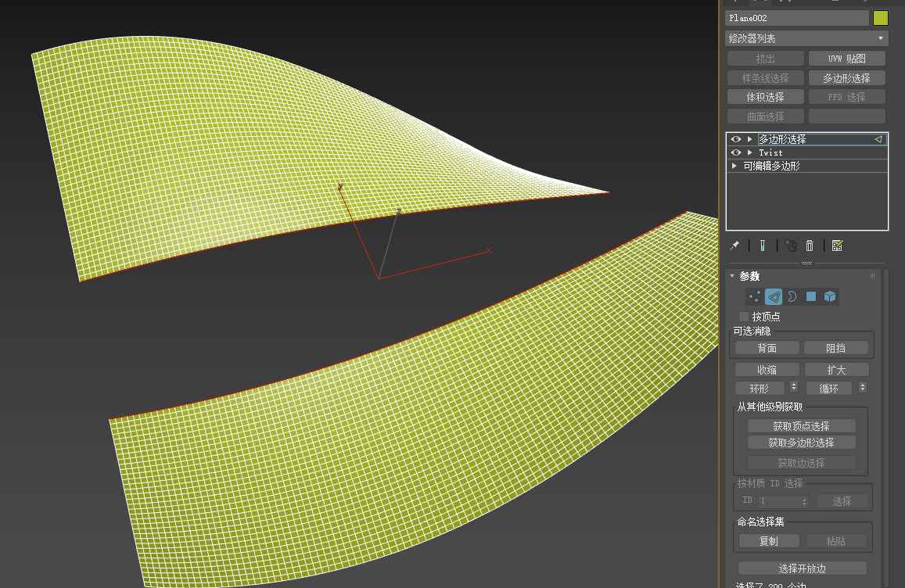Open the configure modifier sets icon
This screenshot has width=905, height=588.
pyautogui.click(x=838, y=246)
